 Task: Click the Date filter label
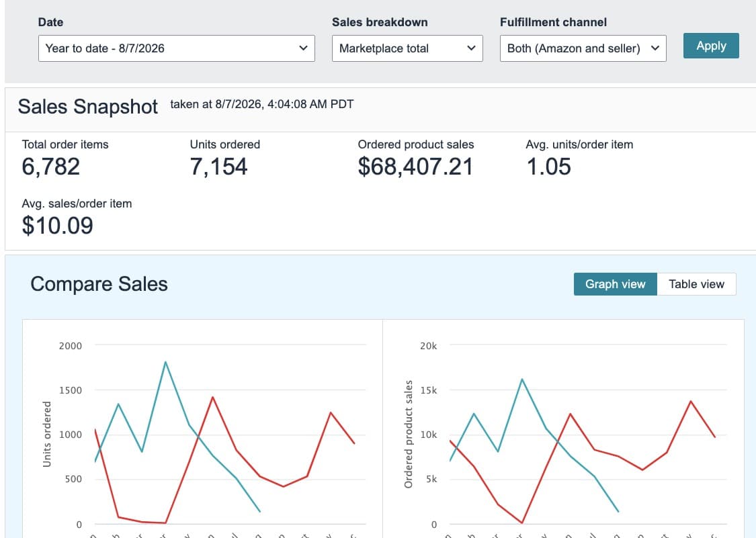(50, 22)
